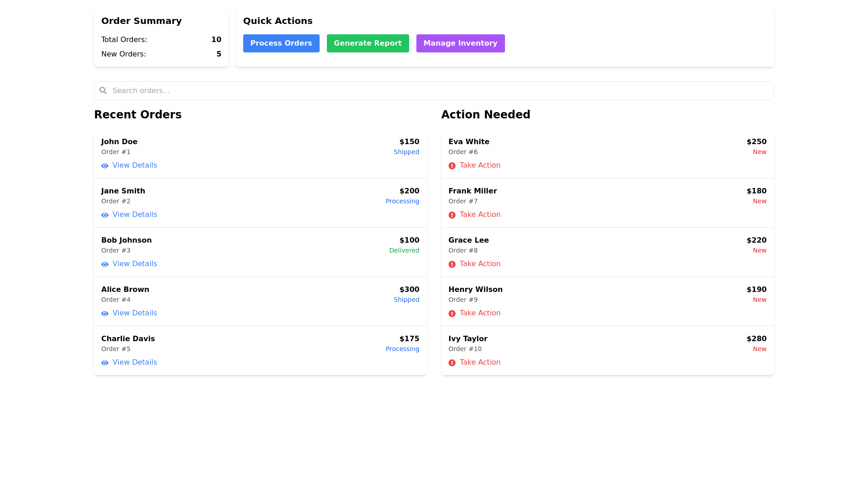Viewport: 868px width, 488px height.
Task: Select the Frank Miller order name
Action: pyautogui.click(x=472, y=191)
